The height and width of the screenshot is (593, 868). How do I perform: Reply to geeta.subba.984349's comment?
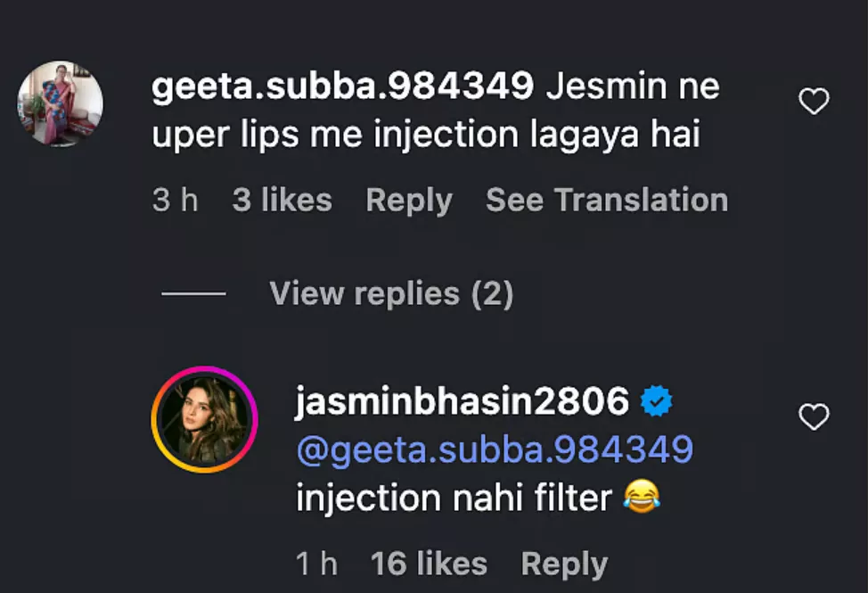(408, 201)
